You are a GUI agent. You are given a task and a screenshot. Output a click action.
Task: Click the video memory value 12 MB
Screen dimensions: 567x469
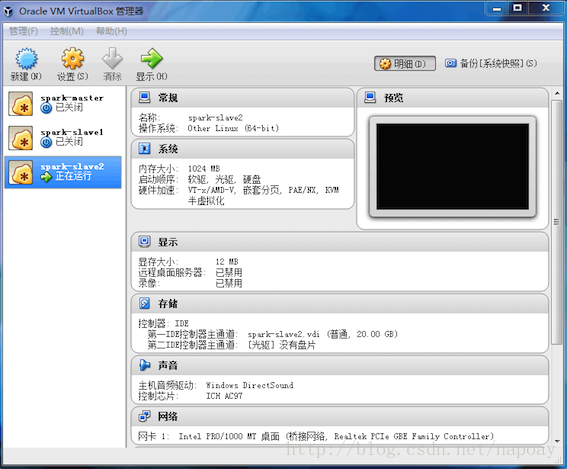[227, 262]
